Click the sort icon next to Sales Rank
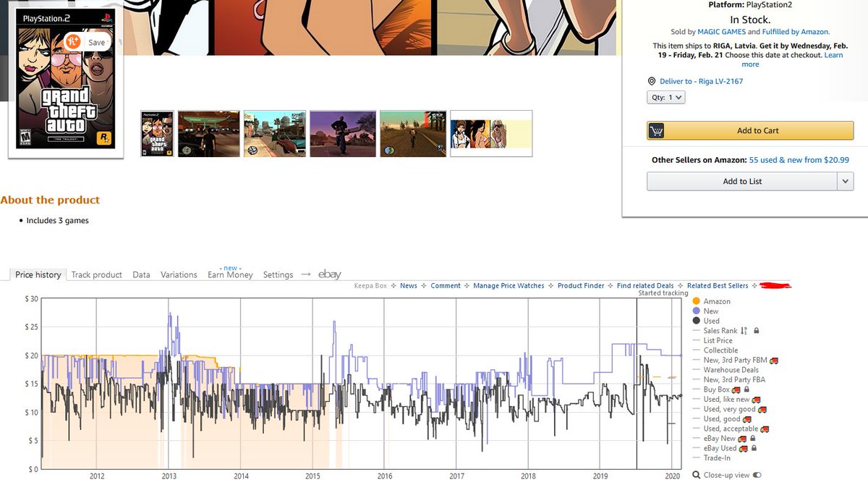Viewport: 868px width, 480px height. click(x=744, y=331)
